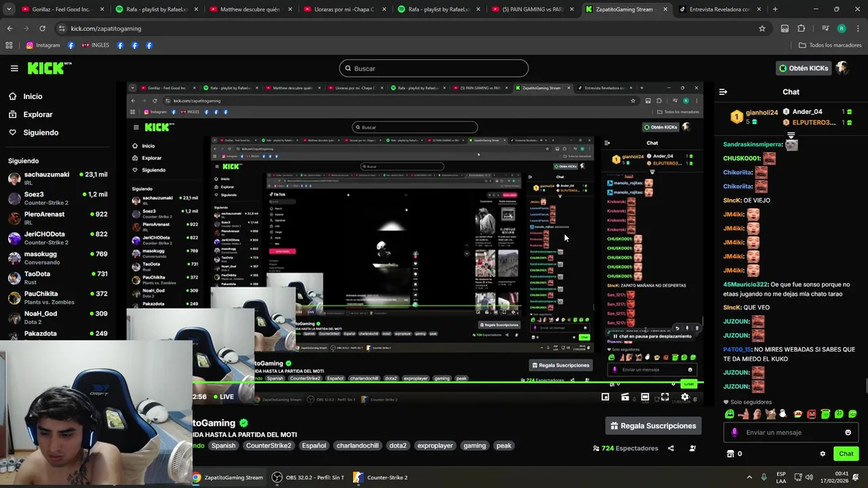
Task: Open the Kick profile avatar menu
Action: pyautogui.click(x=842, y=68)
